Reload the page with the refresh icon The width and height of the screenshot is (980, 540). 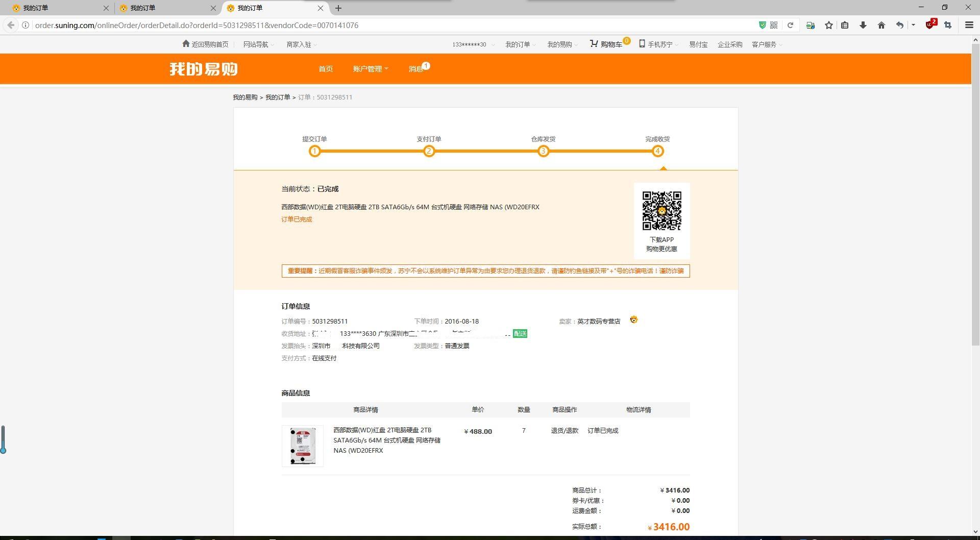pyautogui.click(x=790, y=25)
